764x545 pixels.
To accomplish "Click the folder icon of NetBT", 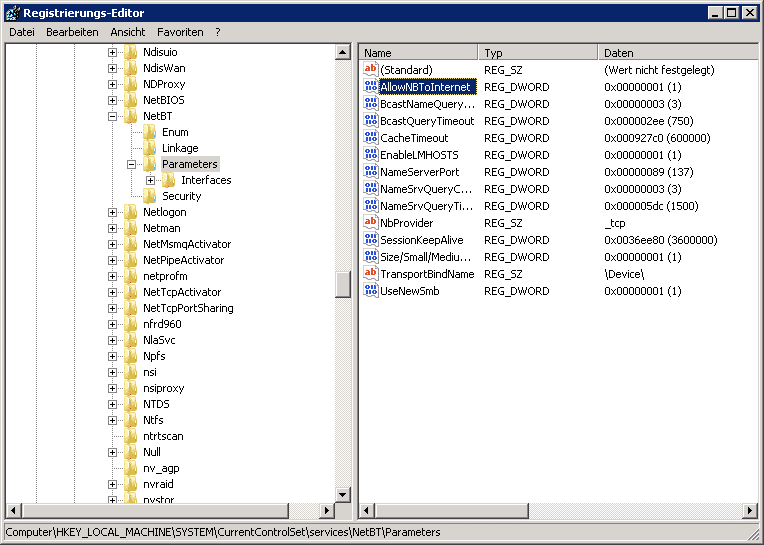I will pos(131,116).
